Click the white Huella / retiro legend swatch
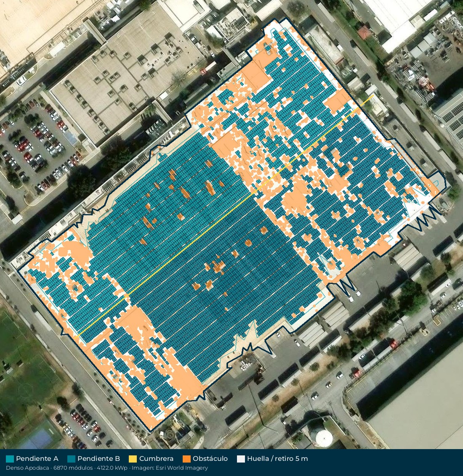This screenshot has height=476, width=463. (241, 459)
